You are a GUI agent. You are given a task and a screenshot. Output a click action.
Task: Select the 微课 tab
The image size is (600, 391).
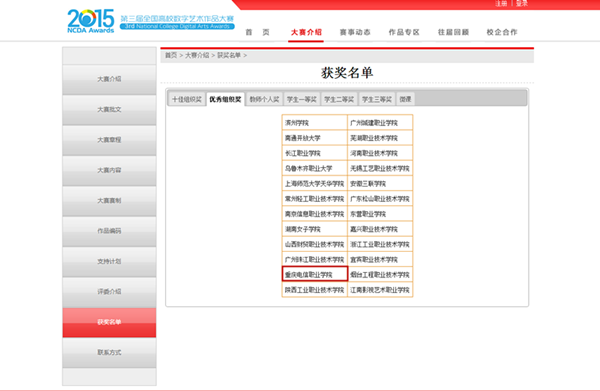[x=406, y=99]
